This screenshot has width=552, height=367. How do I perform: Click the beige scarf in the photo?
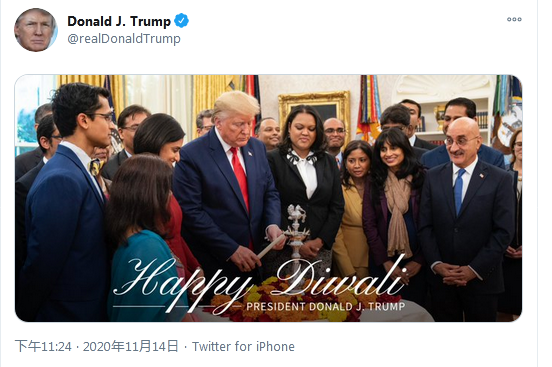pos(398,213)
